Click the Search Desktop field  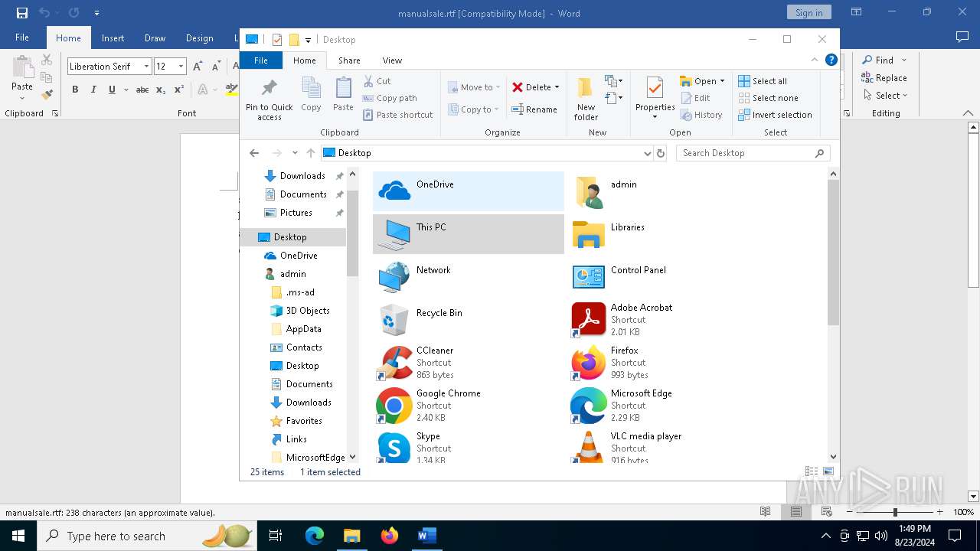pyautogui.click(x=753, y=153)
